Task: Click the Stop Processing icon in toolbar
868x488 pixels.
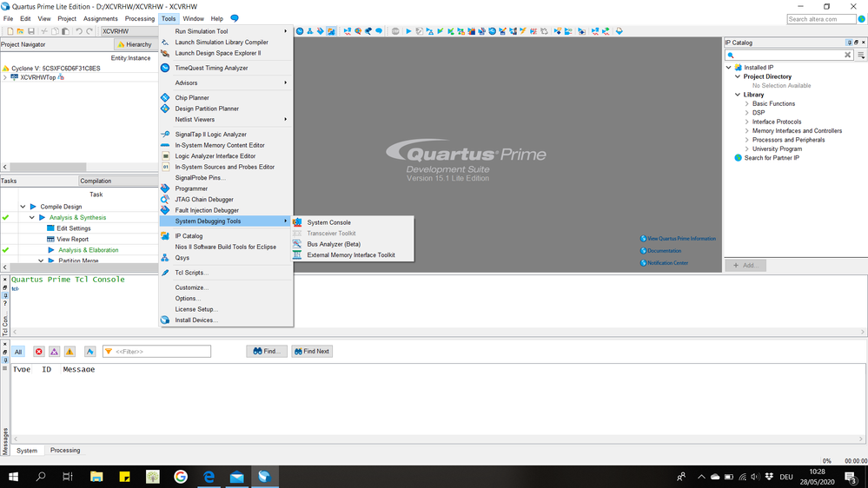Action: click(x=395, y=31)
